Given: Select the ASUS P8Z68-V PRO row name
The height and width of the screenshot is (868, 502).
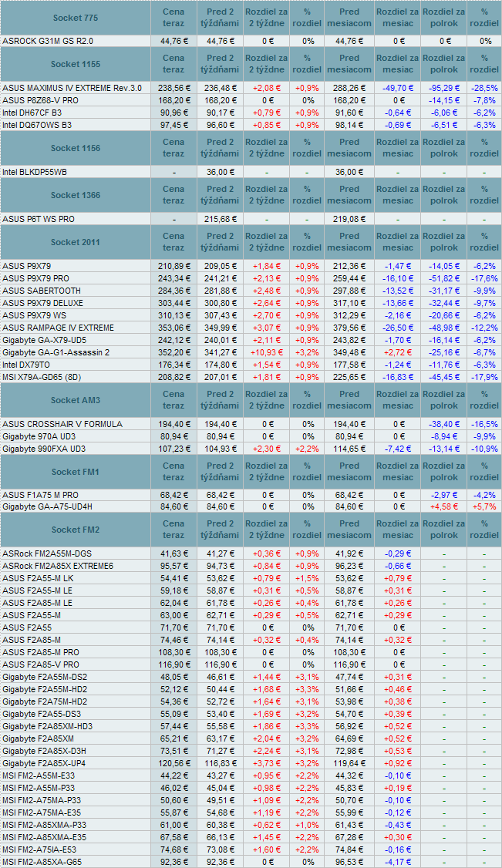Looking at the screenshot, I should (40, 100).
